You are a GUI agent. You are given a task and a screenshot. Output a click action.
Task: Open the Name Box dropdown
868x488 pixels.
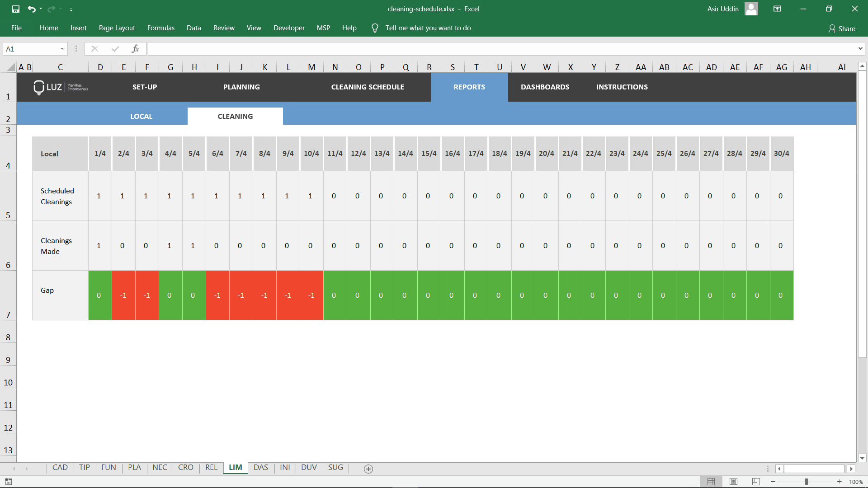tap(62, 49)
